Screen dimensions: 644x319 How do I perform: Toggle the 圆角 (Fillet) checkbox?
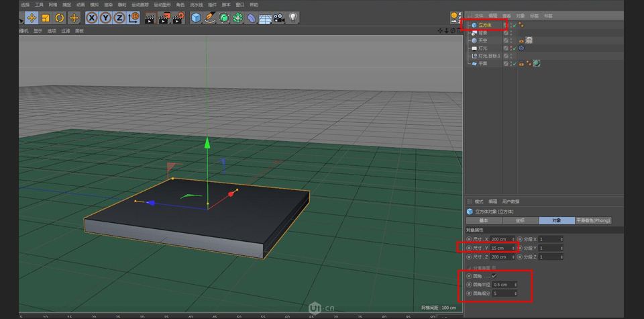click(x=494, y=276)
